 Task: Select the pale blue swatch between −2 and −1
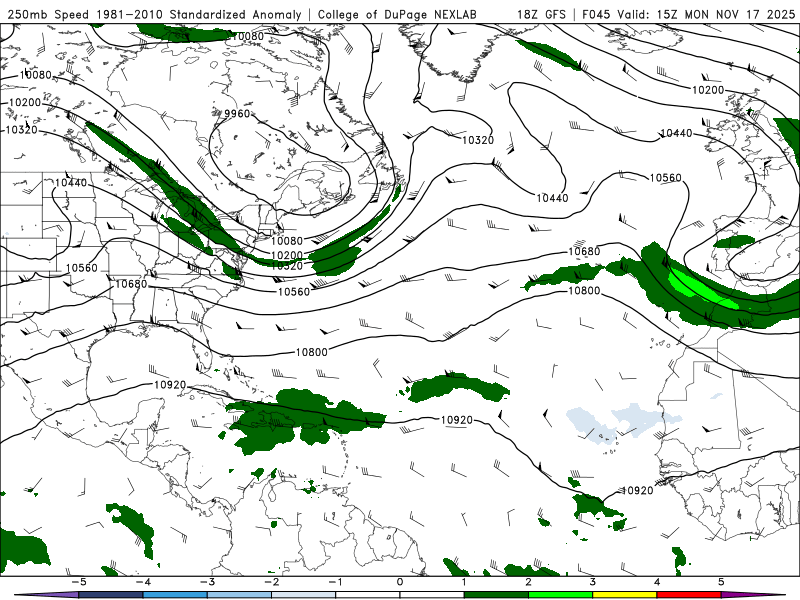tap(304, 595)
